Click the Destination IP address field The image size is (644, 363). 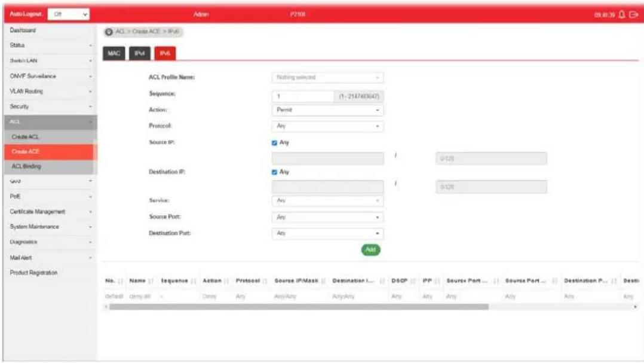(x=327, y=187)
